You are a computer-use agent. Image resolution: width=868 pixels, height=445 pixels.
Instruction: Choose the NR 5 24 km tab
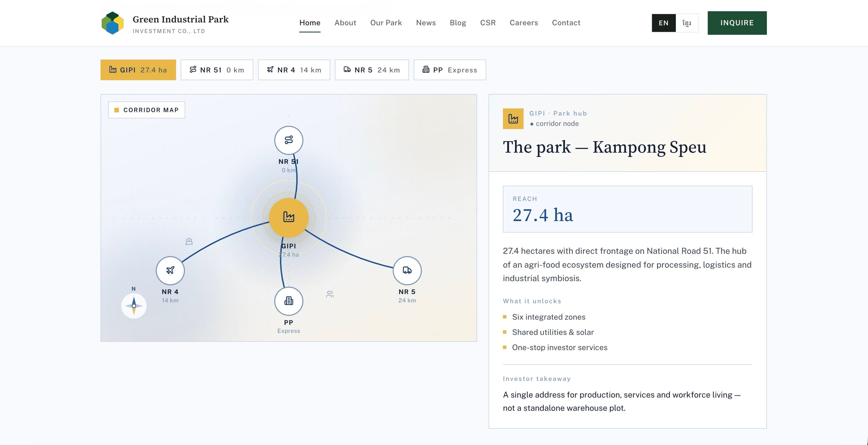coord(372,70)
